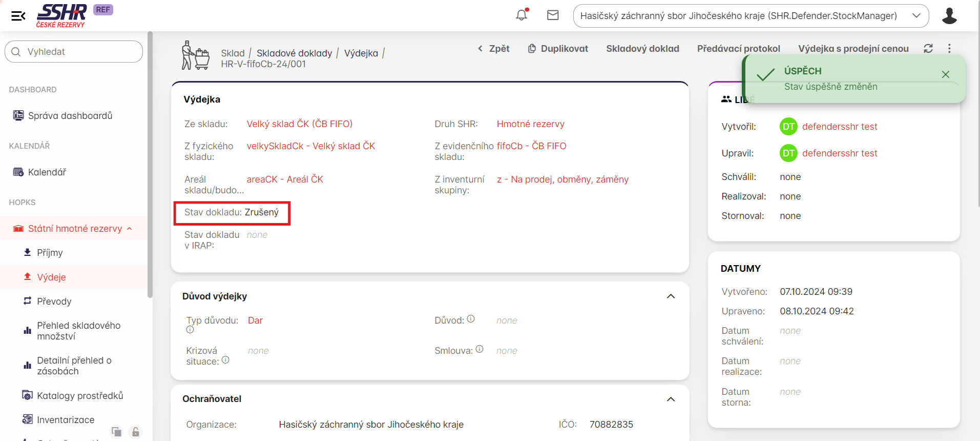Go to Převody sidebar item
The height and width of the screenshot is (441, 980).
click(54, 302)
